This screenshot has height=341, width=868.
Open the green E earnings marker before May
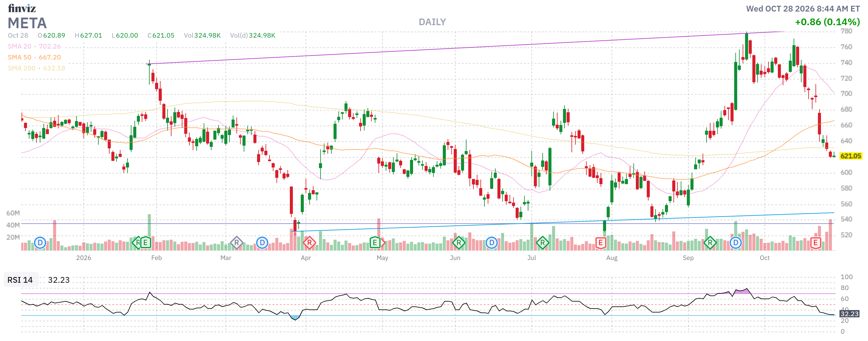click(x=375, y=243)
